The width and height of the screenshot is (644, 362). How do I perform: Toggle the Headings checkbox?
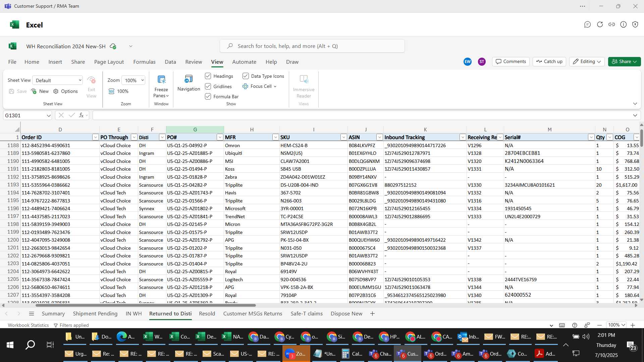[x=208, y=76]
